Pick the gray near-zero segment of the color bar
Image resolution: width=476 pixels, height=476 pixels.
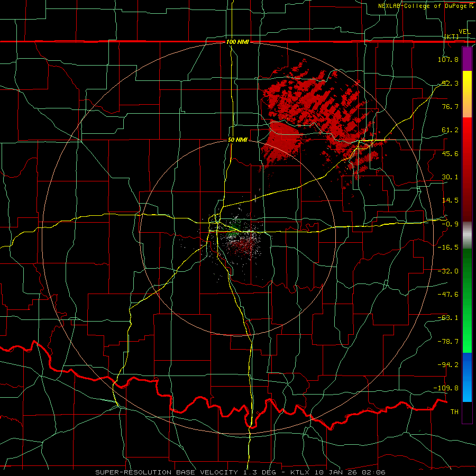pyautogui.click(x=467, y=235)
